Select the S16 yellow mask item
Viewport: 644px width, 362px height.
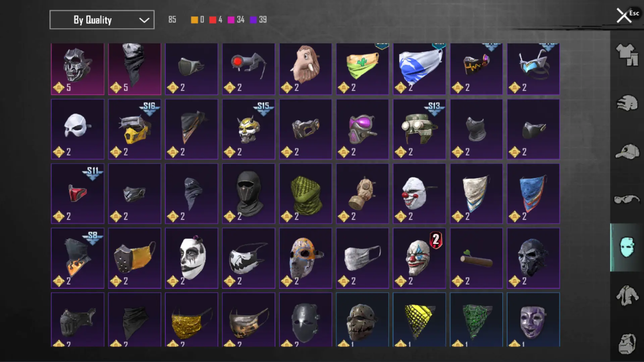click(135, 129)
